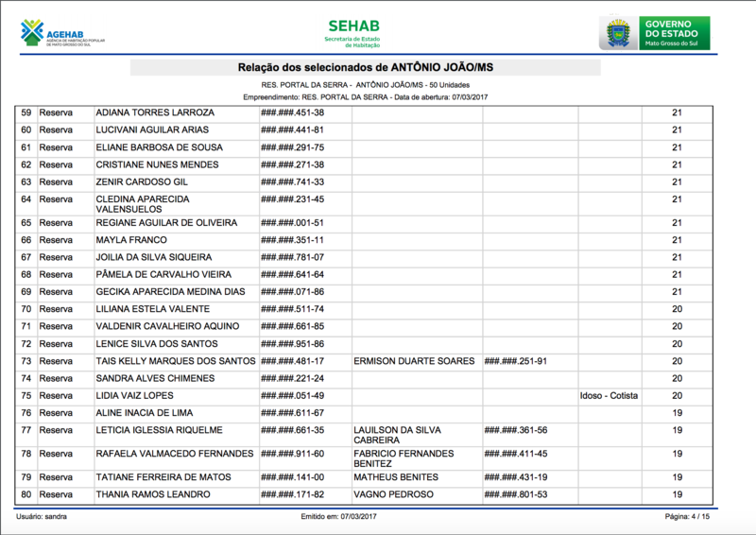756x535 pixels.
Task: Select score 20 in LIDIA VAIZ LOPES row
Action: click(677, 396)
